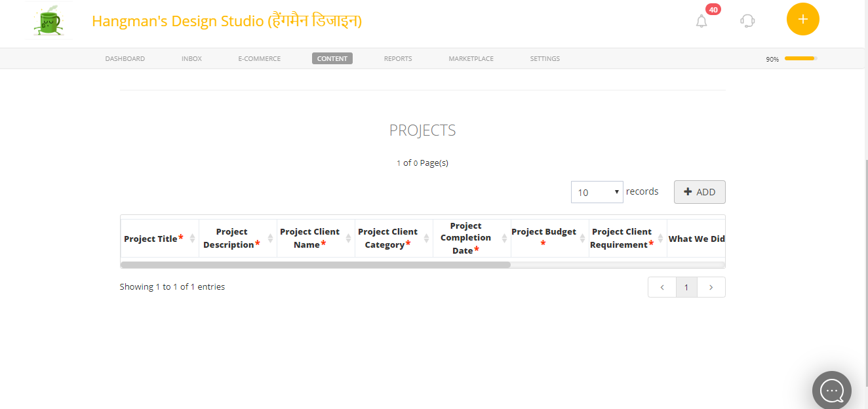Toggle sorting on the Project Budget column
This screenshot has width=868, height=409.
[583, 238]
